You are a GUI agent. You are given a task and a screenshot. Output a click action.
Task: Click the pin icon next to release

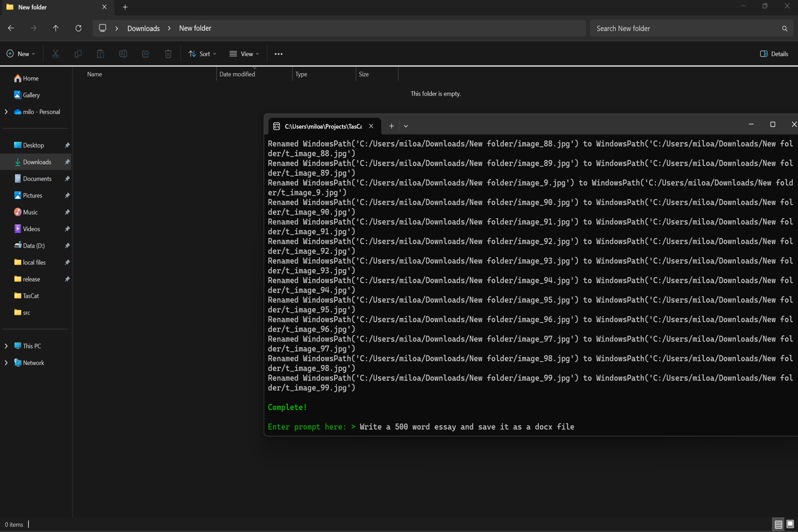coord(67,279)
